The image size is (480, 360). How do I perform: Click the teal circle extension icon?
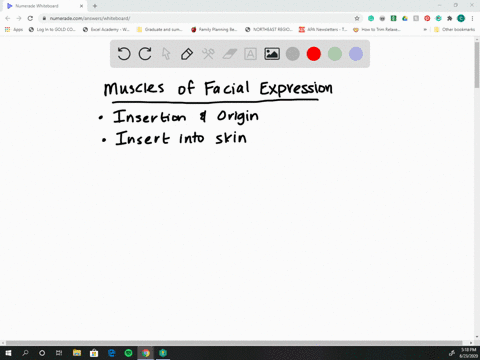pyautogui.click(x=371, y=18)
